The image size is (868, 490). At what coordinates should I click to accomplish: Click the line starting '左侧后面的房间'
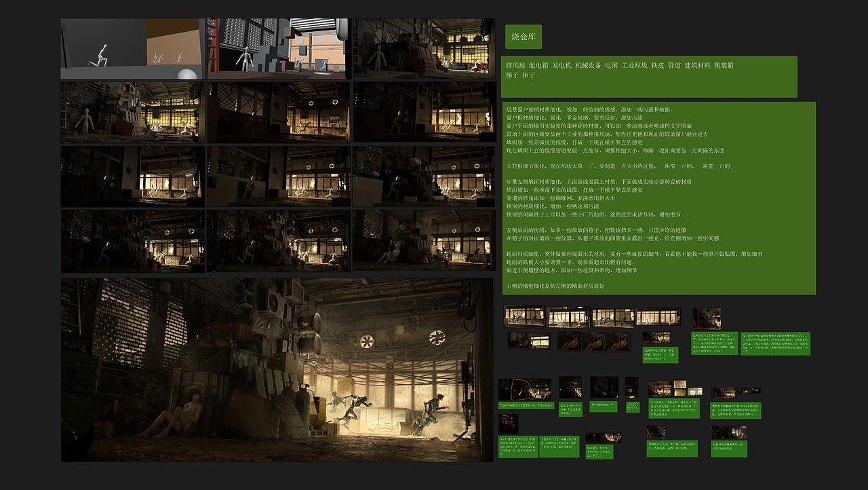coord(596,231)
